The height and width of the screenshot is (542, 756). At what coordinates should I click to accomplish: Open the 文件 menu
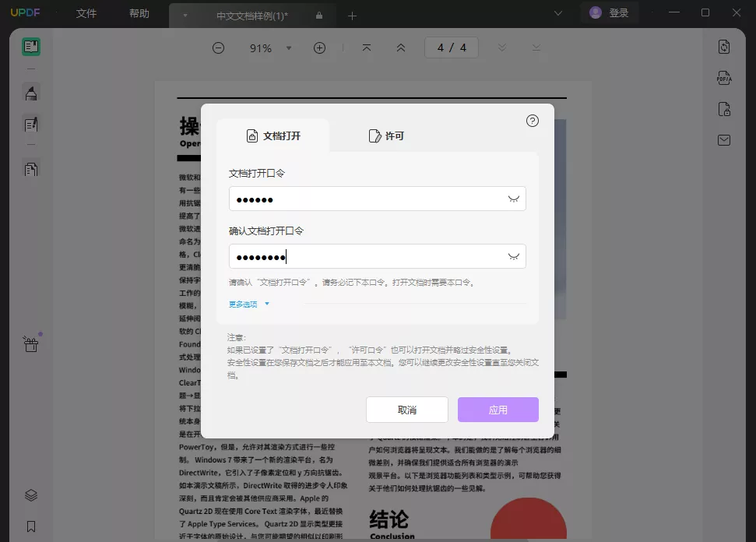[x=86, y=13]
